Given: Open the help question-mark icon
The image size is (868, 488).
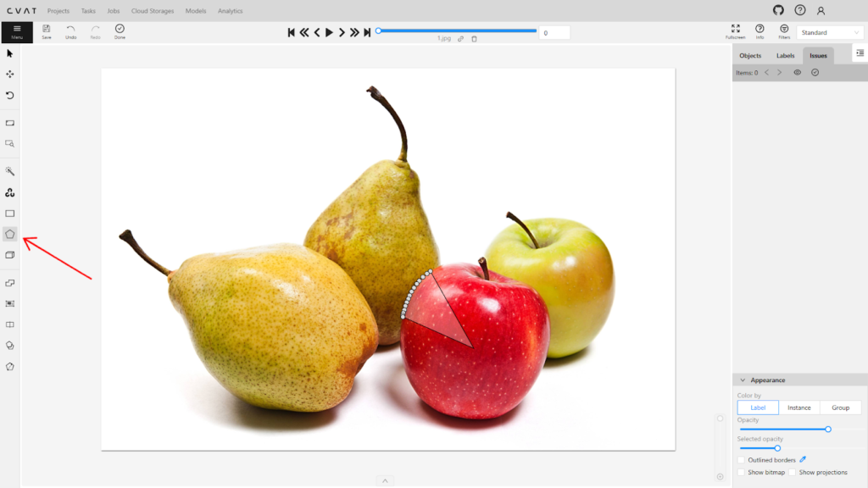Looking at the screenshot, I should (800, 10).
